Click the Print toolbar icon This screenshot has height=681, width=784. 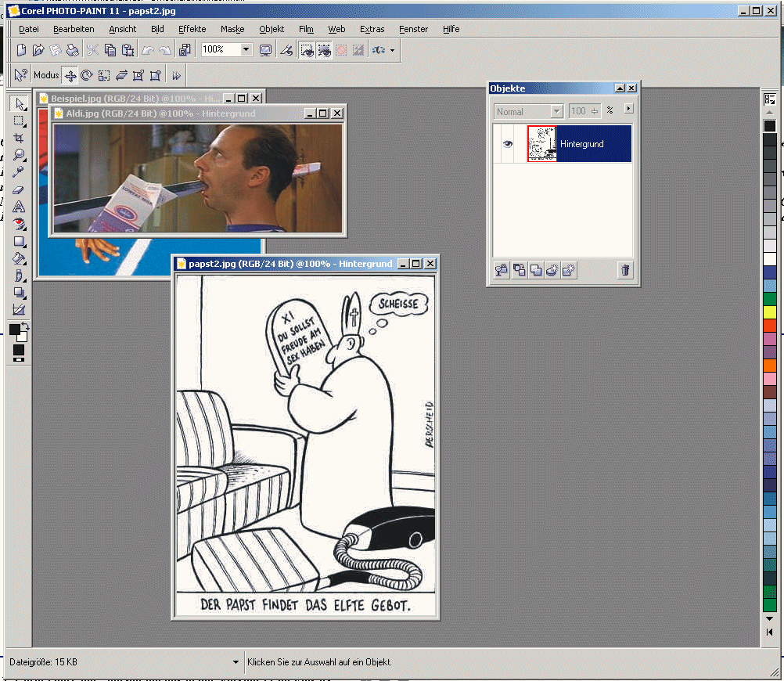click(73, 49)
